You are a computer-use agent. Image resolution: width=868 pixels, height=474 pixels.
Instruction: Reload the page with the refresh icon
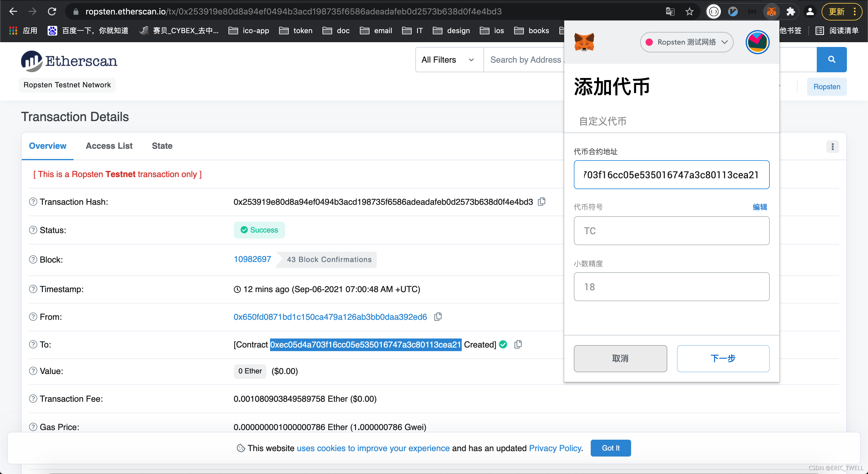click(52, 11)
